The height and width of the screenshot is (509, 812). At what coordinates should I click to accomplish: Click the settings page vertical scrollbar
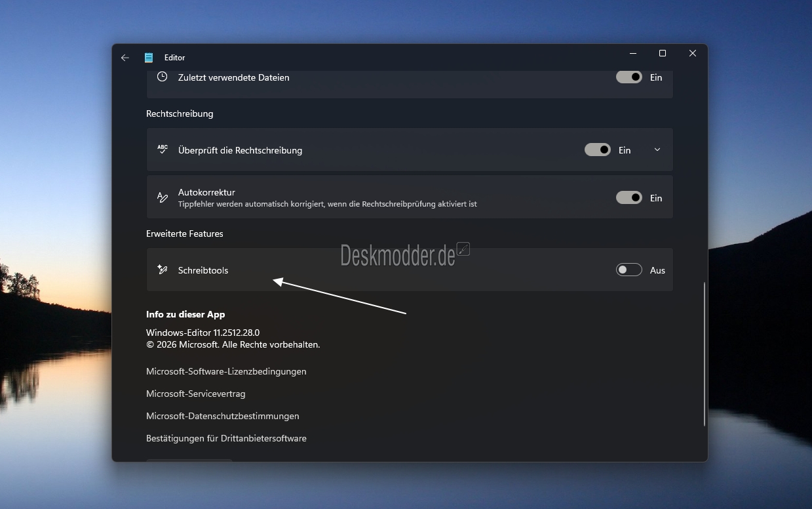(x=705, y=354)
